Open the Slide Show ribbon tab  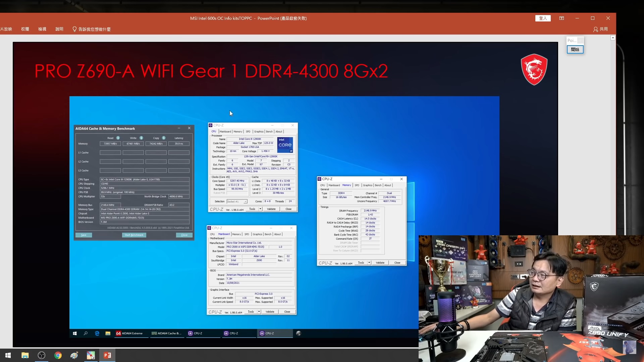6,29
